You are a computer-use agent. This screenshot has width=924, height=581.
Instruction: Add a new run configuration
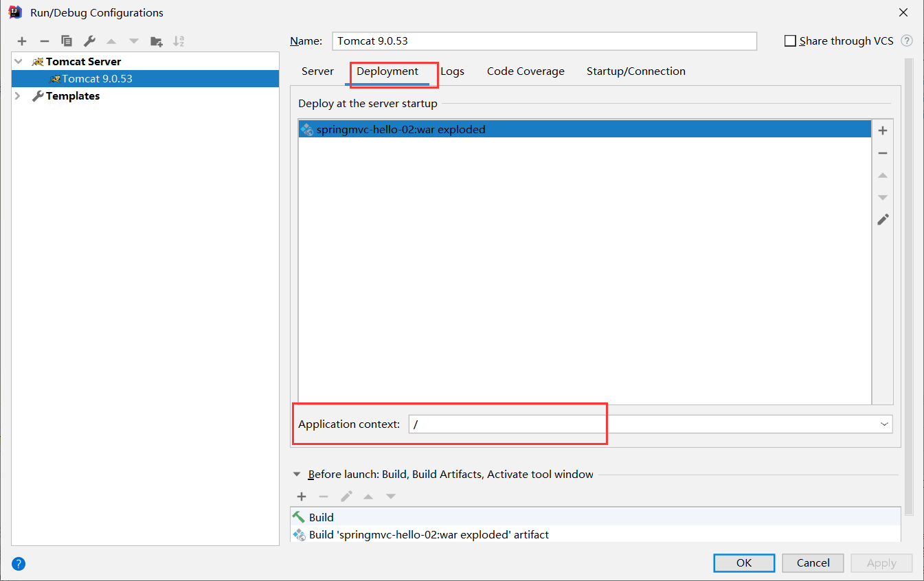pos(22,41)
